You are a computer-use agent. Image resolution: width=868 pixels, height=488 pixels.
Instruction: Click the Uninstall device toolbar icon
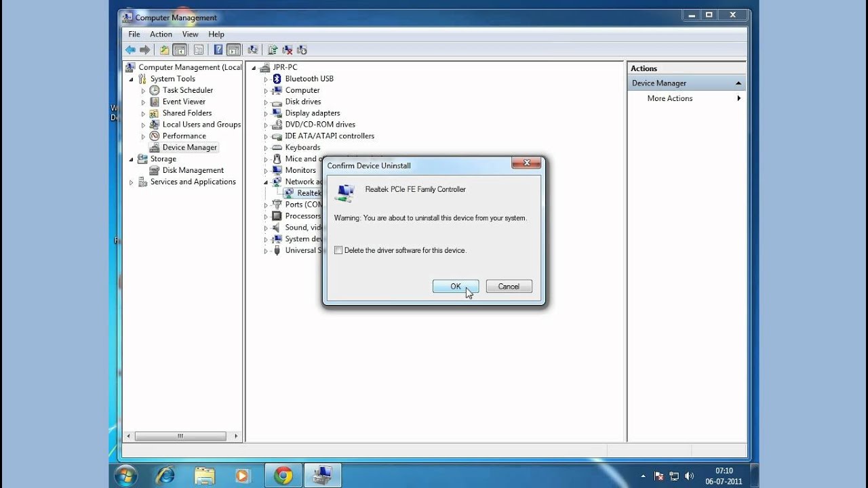click(x=288, y=49)
